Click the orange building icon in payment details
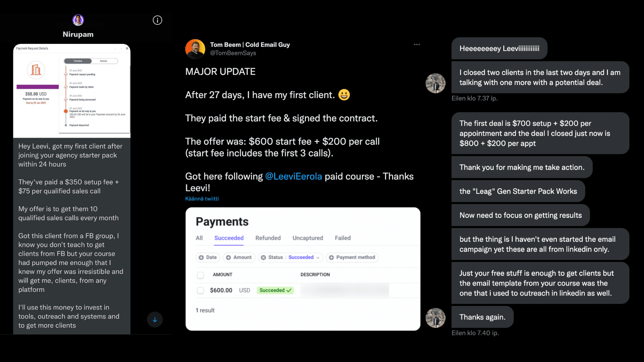This screenshot has width=644, height=362. click(36, 70)
